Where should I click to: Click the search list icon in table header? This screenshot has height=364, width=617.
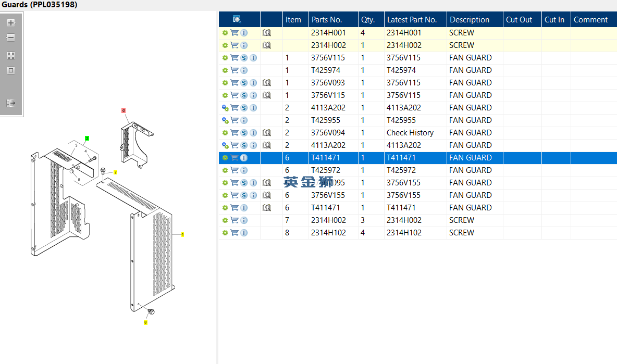(x=237, y=19)
